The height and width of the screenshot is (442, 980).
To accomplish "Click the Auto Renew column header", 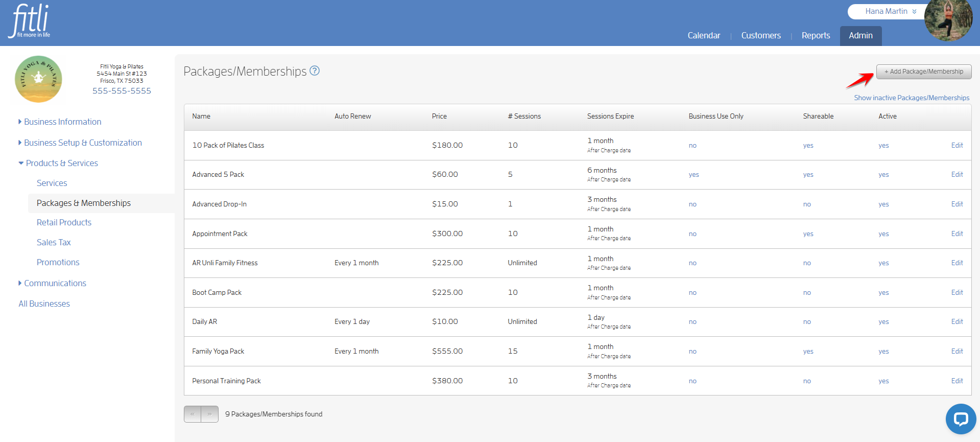I will tap(353, 116).
